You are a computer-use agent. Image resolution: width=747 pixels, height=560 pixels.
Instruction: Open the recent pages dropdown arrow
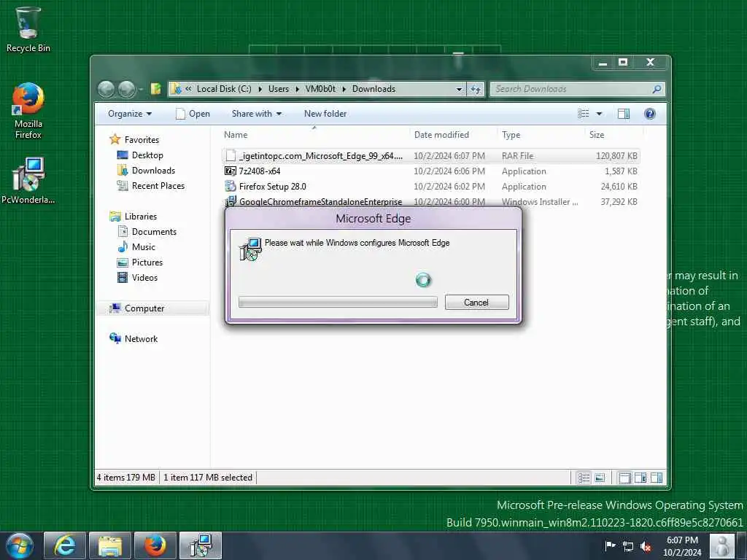pyautogui.click(x=141, y=89)
